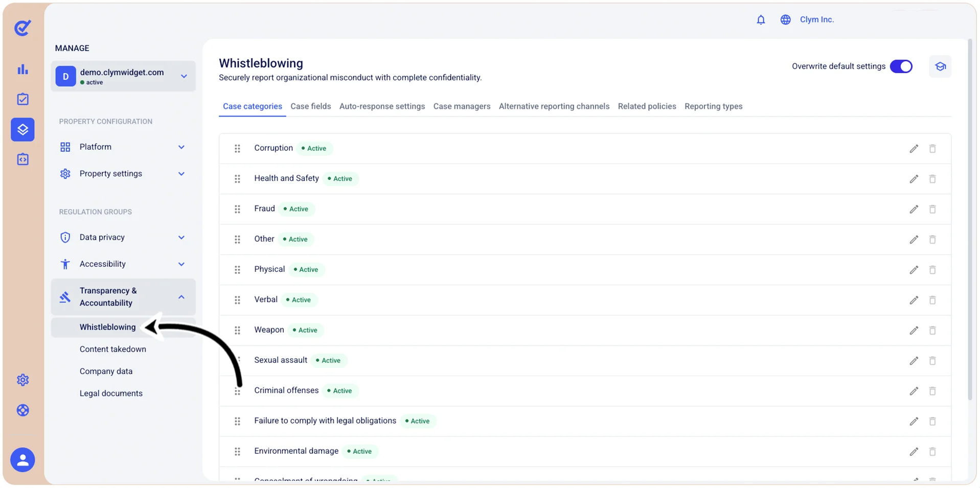Image resolution: width=980 pixels, height=488 pixels.
Task: Open the help lifebuoy sidebar icon
Action: point(22,410)
